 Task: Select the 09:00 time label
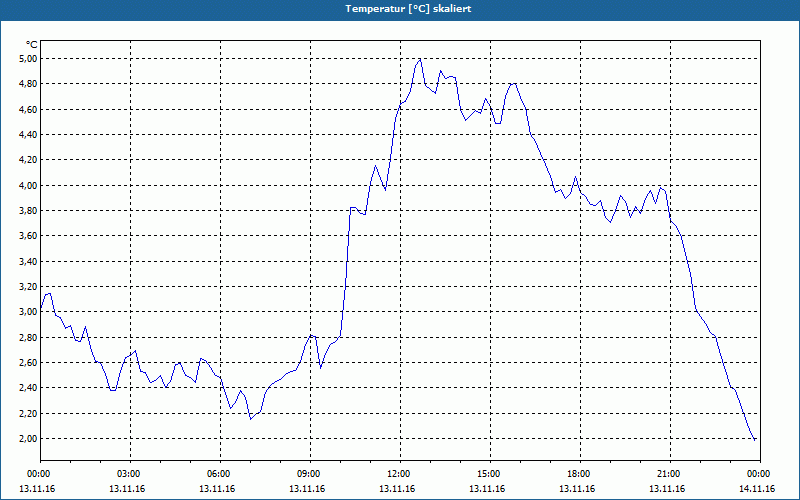(x=310, y=474)
